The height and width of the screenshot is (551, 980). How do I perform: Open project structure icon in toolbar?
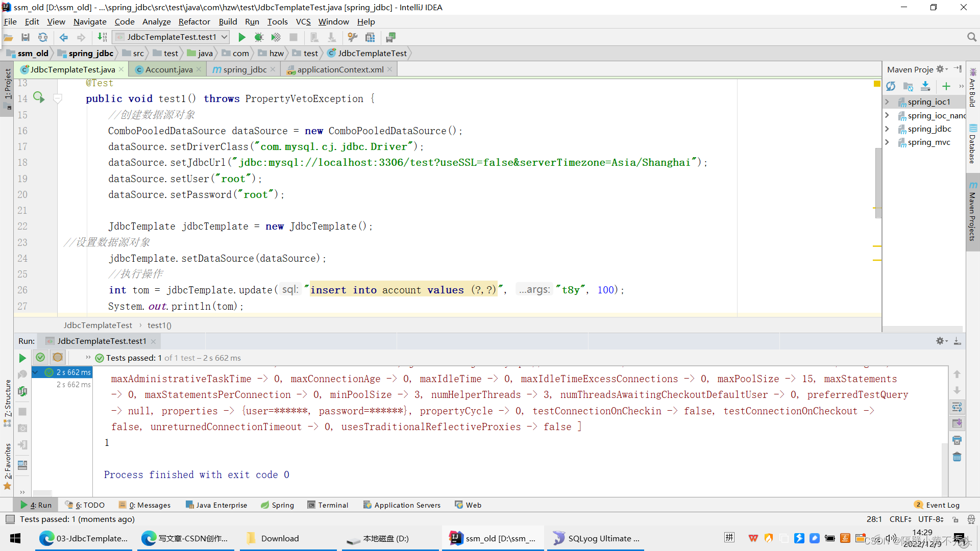point(370,37)
